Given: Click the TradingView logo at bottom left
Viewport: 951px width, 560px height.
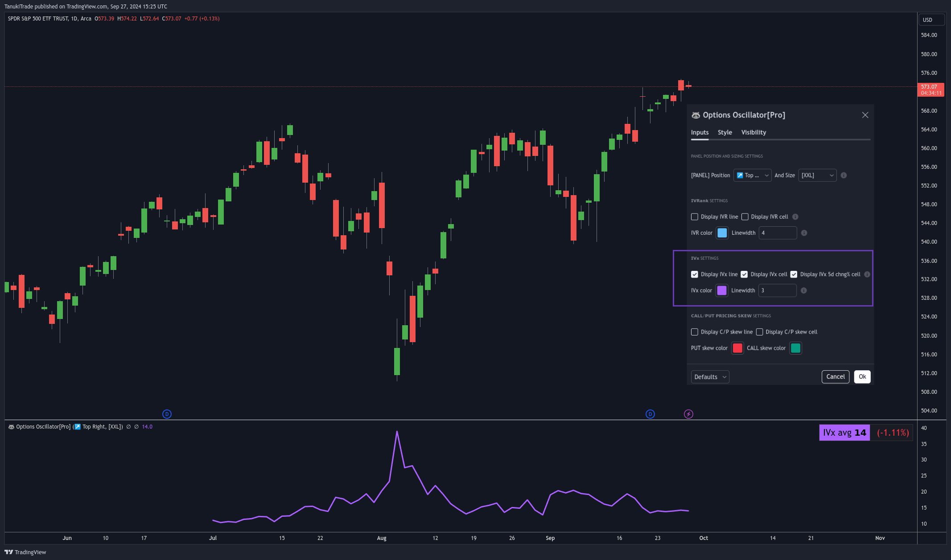Looking at the screenshot, I should [8, 552].
